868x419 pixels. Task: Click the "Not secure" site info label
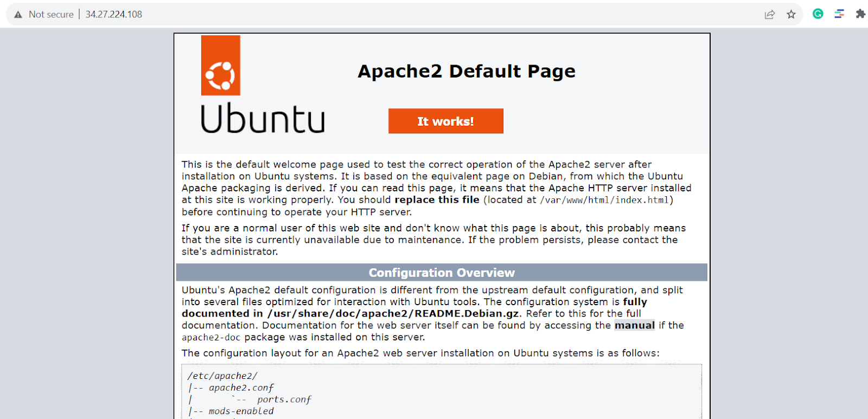(x=51, y=15)
